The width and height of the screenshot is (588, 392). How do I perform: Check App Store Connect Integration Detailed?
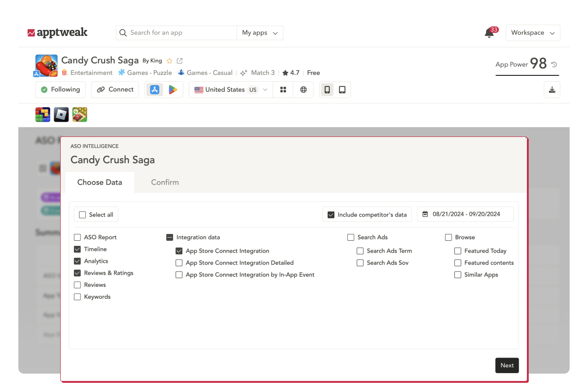tap(179, 263)
